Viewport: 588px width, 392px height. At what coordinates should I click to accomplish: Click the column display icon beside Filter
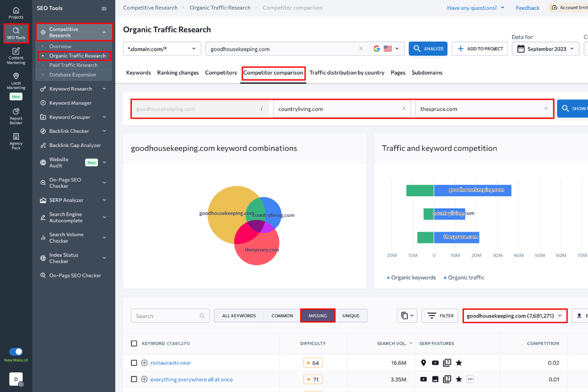click(407, 316)
